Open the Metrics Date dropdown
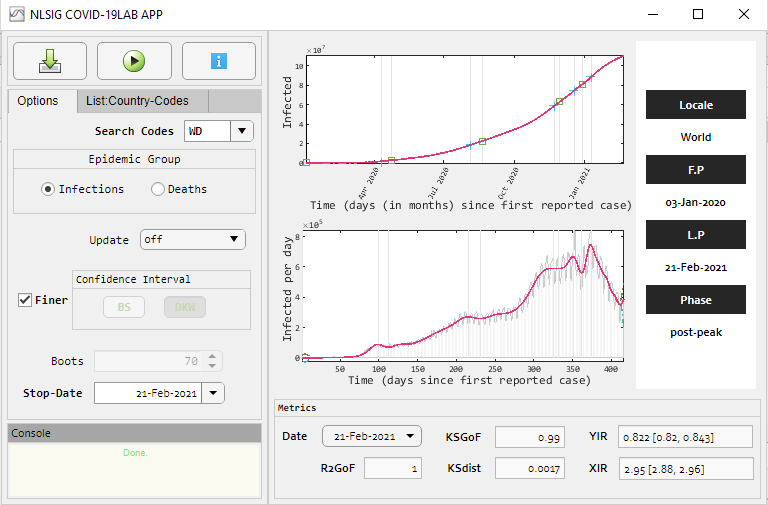 coord(372,436)
